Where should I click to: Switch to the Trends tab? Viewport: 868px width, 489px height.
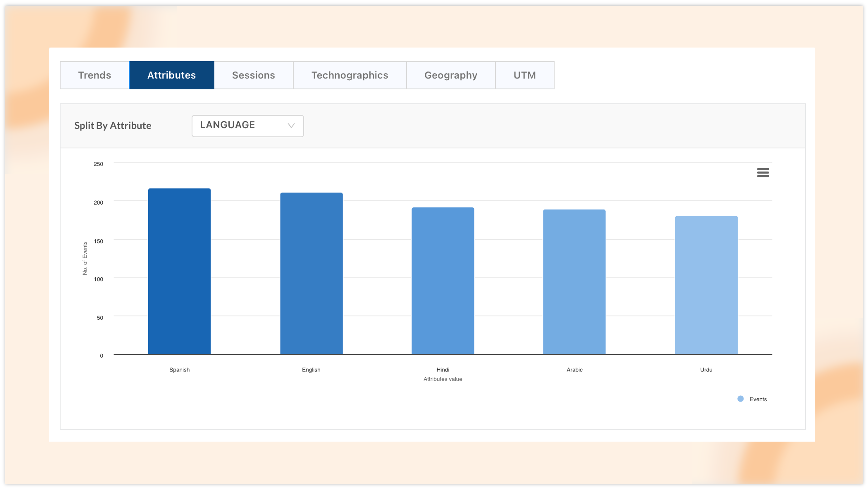[94, 75]
